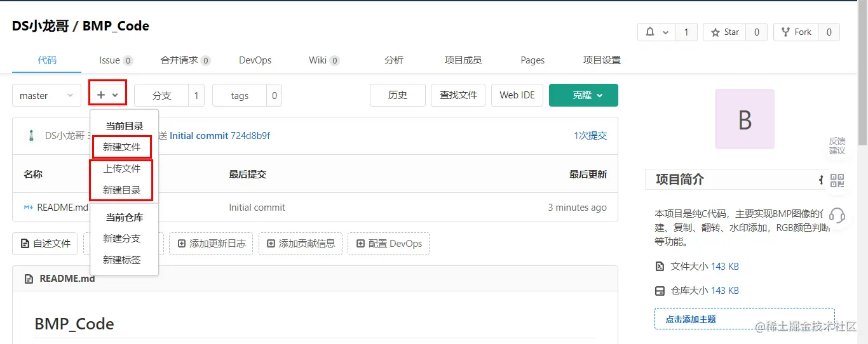This screenshot has height=344, width=868.
Task: Click 配置 DevOps button
Action: tap(389, 244)
